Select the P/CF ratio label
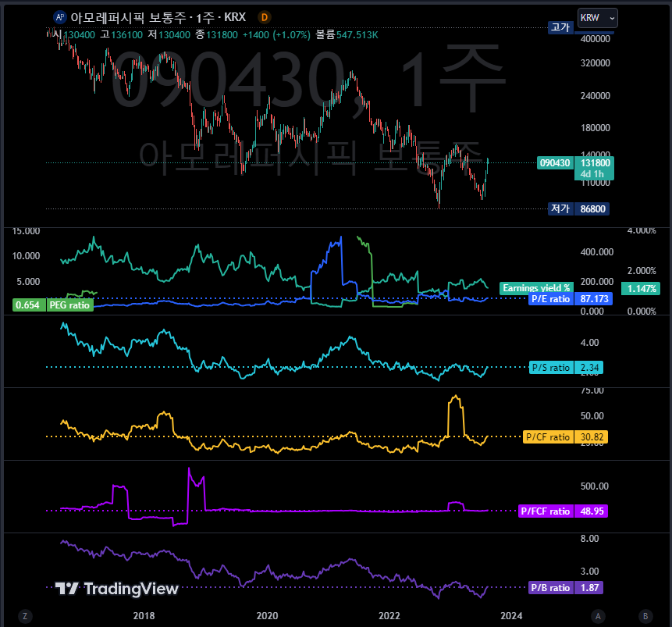672x627 pixels. pyautogui.click(x=548, y=437)
